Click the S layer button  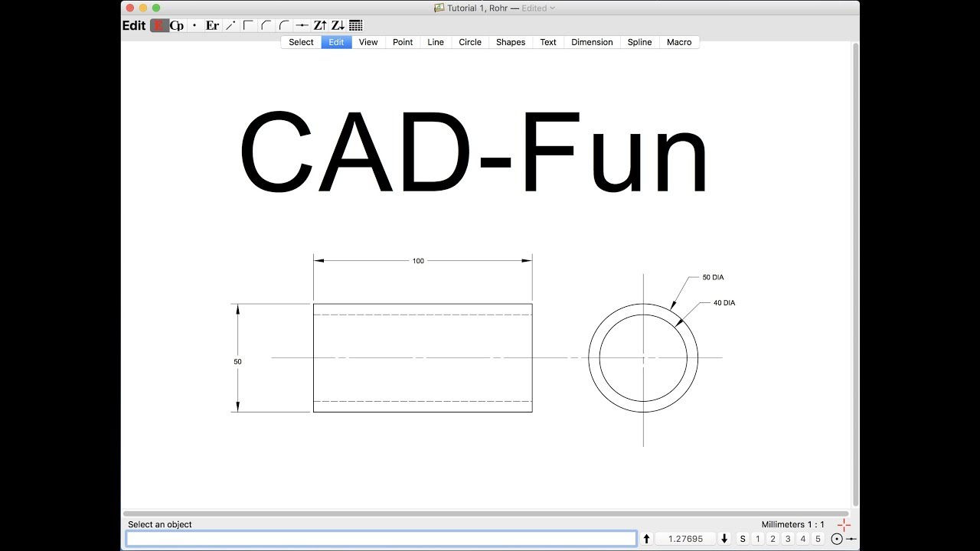coord(743,539)
